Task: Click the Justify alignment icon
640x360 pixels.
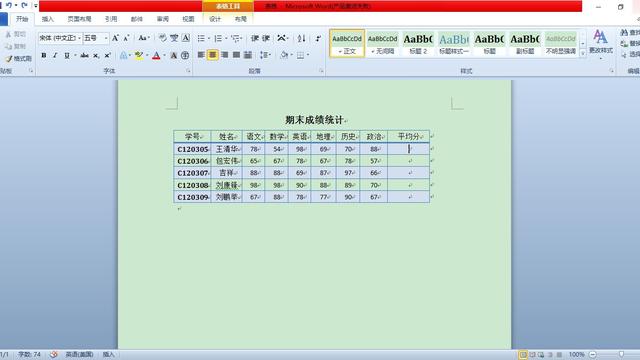Action: pyautogui.click(x=236, y=55)
